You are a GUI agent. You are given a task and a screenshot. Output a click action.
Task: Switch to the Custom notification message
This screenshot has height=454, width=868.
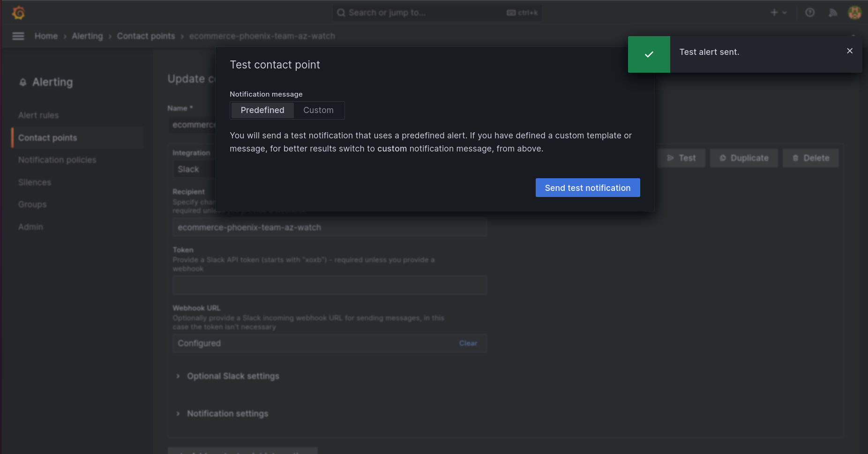(318, 110)
